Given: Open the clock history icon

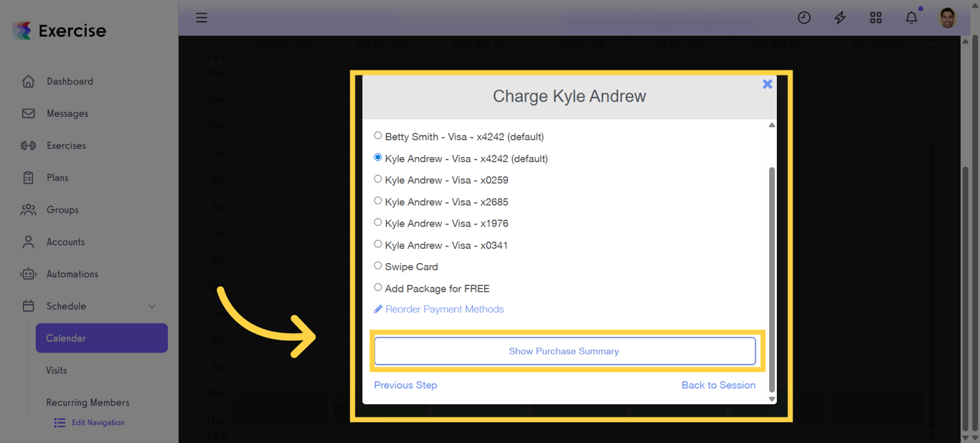Looking at the screenshot, I should (804, 18).
